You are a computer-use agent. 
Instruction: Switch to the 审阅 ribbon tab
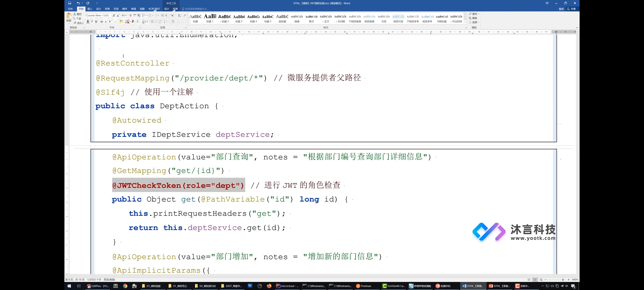[133, 9]
